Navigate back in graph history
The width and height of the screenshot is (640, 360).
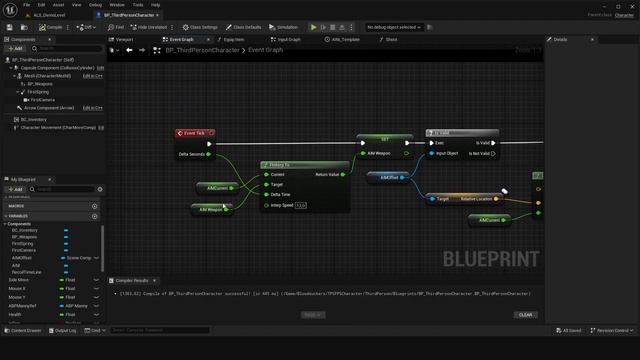click(x=129, y=50)
